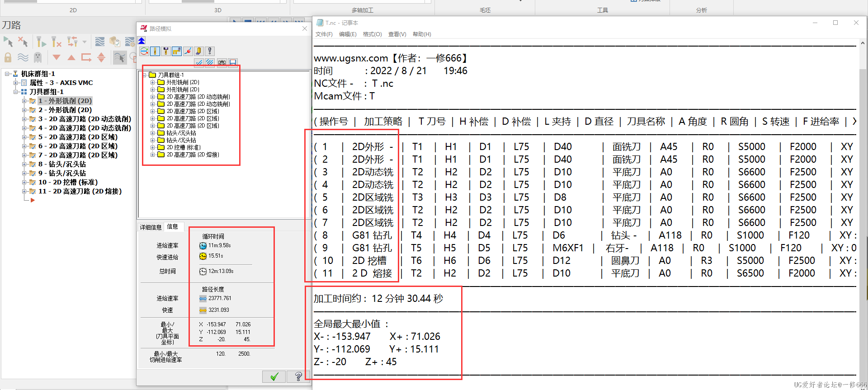Click the blue double-arrow collapse icon in 路径模拟
868x390 pixels.
[142, 41]
